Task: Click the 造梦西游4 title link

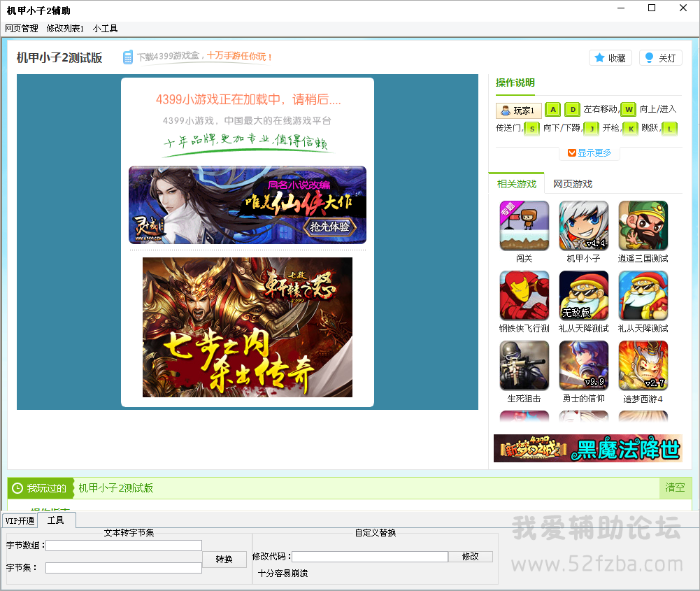Action: 643,399
